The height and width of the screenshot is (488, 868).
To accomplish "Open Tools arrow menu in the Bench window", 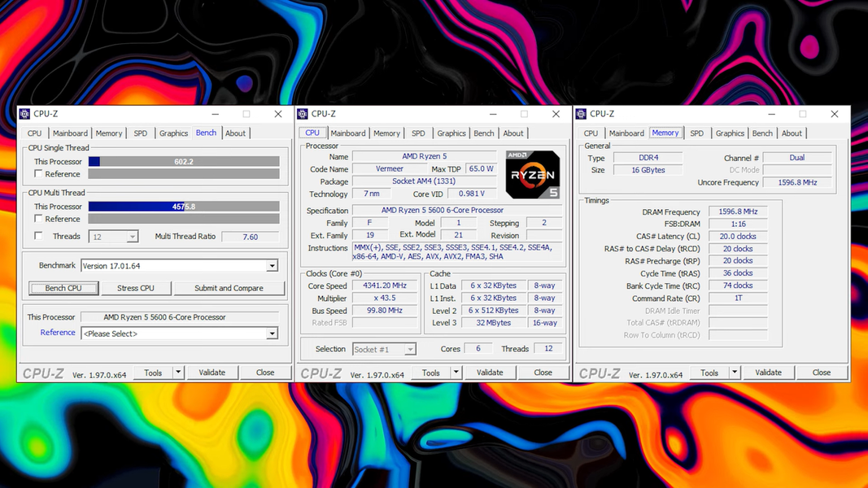I will coord(178,373).
